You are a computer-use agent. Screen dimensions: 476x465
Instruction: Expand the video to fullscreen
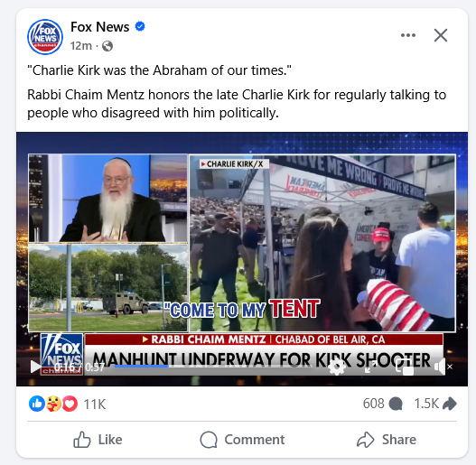click(370, 367)
